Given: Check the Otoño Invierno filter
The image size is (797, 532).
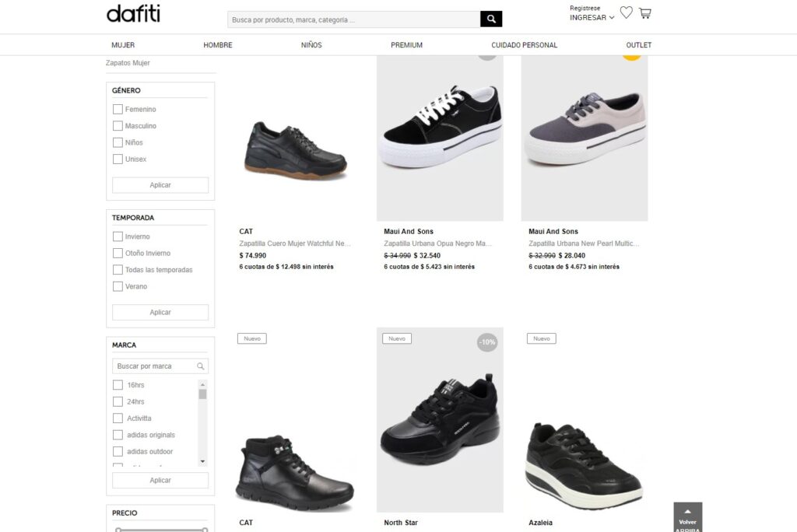Looking at the screenshot, I should click(x=118, y=253).
